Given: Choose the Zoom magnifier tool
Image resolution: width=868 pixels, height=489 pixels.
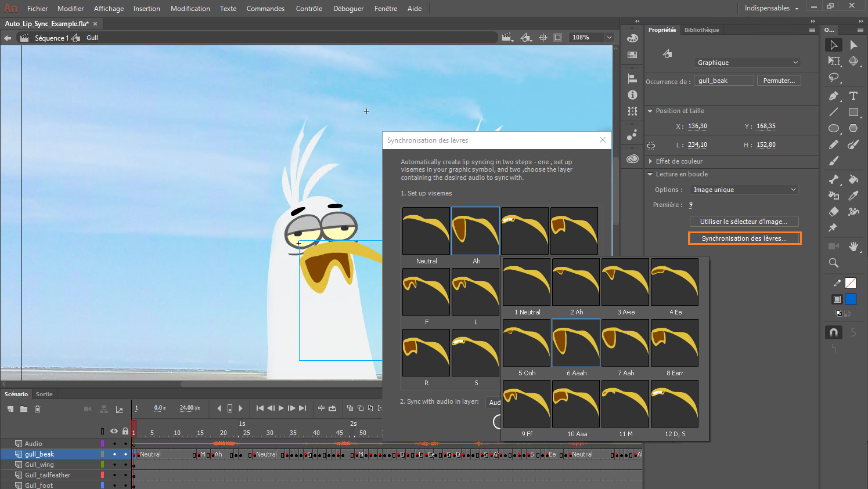Looking at the screenshot, I should coord(834,263).
